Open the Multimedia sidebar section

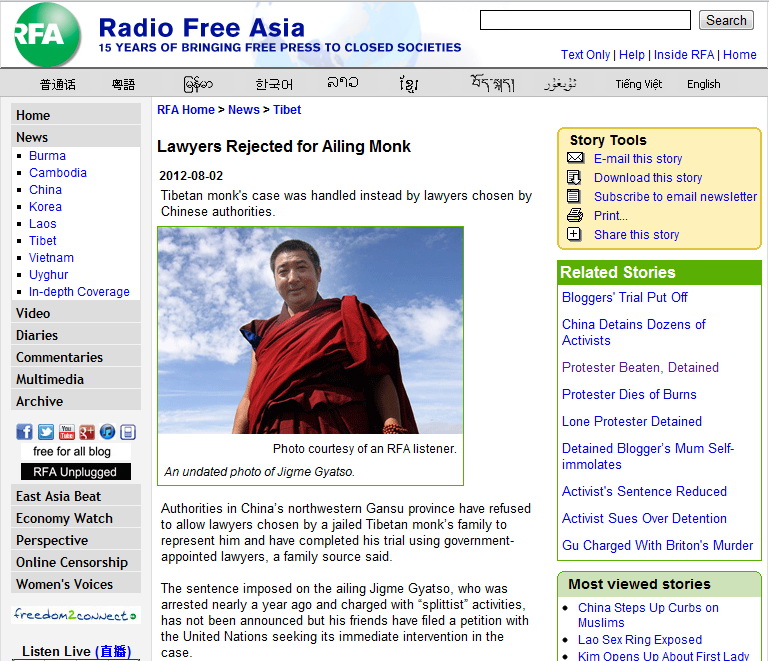coord(76,380)
